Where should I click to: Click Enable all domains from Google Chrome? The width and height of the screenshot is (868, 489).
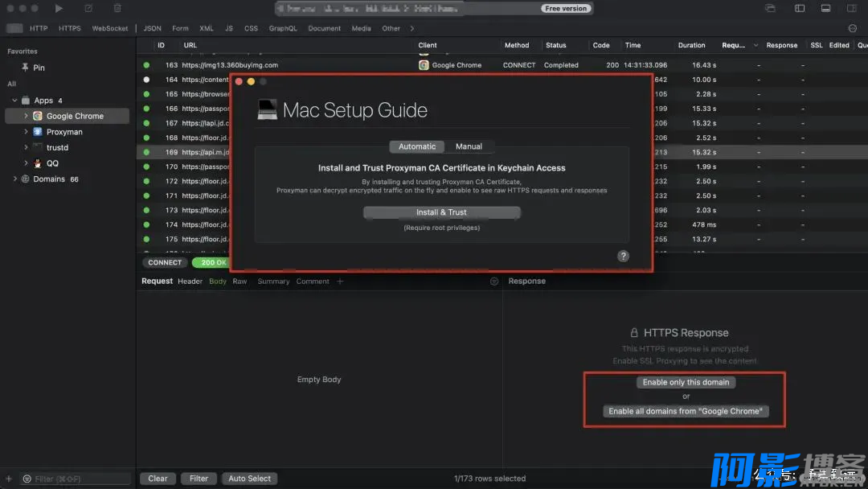coord(686,411)
